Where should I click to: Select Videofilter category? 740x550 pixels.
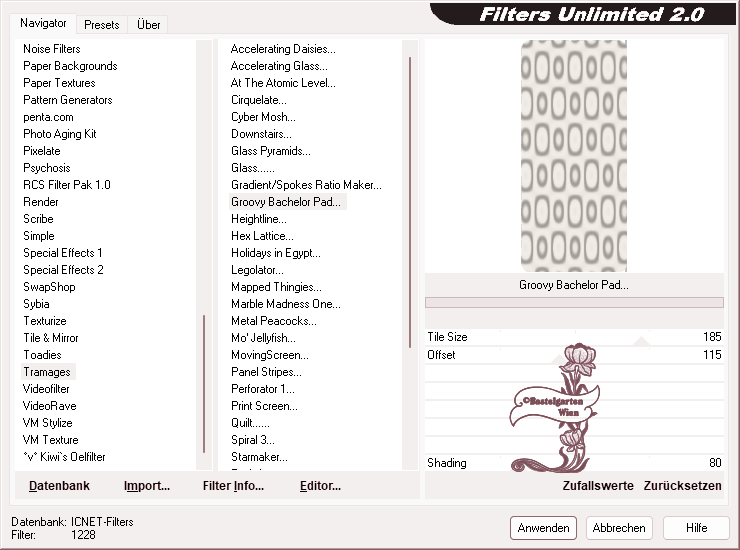point(46,389)
